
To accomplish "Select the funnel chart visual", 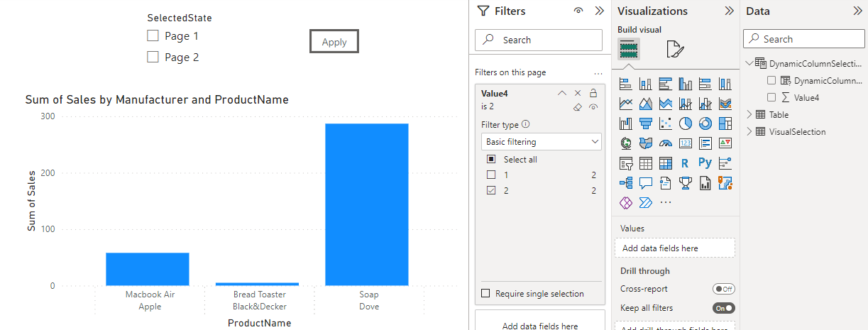I will coord(646,123).
